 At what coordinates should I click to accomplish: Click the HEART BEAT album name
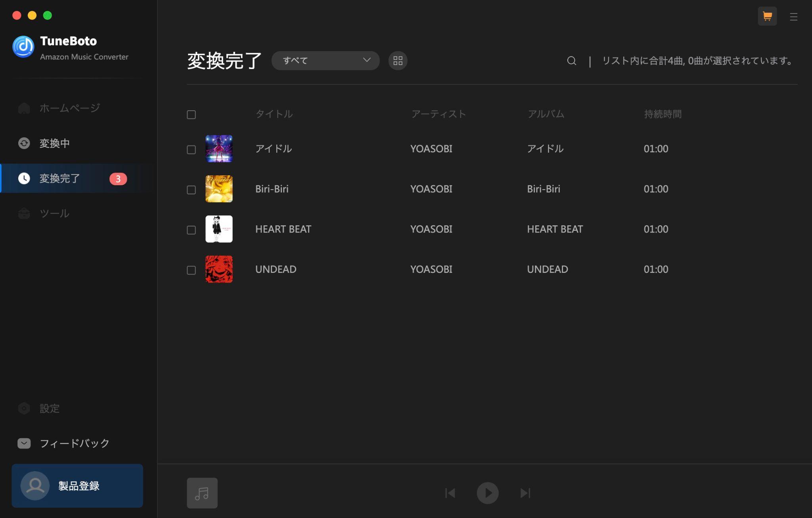click(x=555, y=229)
